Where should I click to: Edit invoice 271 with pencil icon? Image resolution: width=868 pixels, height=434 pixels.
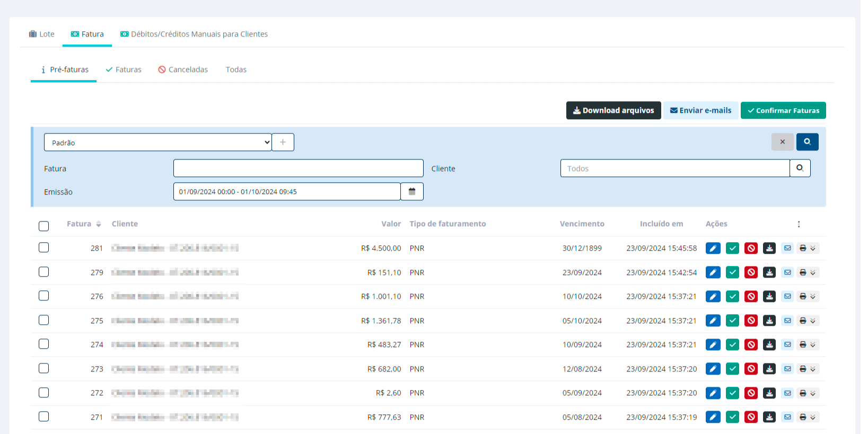coord(713,417)
